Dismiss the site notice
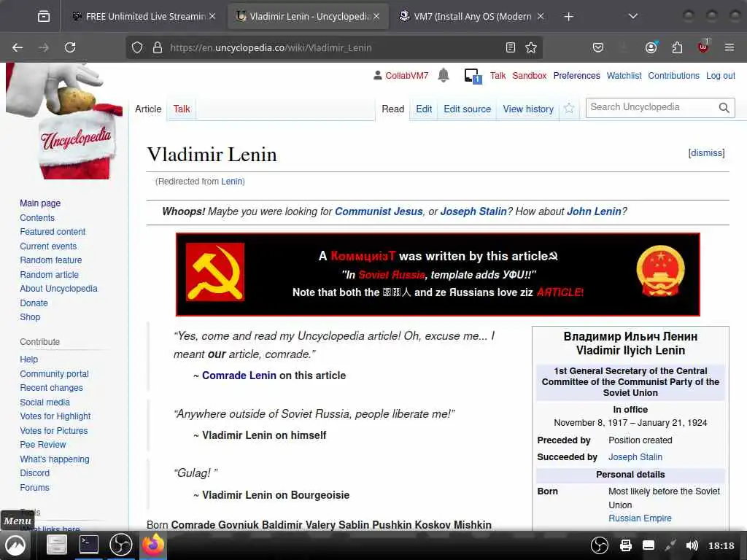Viewport: 747px width, 560px height. pyautogui.click(x=706, y=153)
